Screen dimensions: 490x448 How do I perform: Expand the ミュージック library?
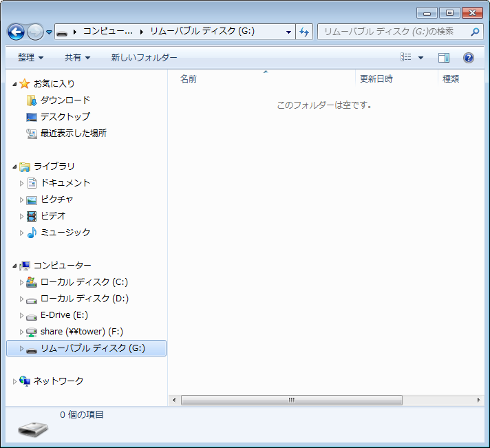(x=21, y=233)
